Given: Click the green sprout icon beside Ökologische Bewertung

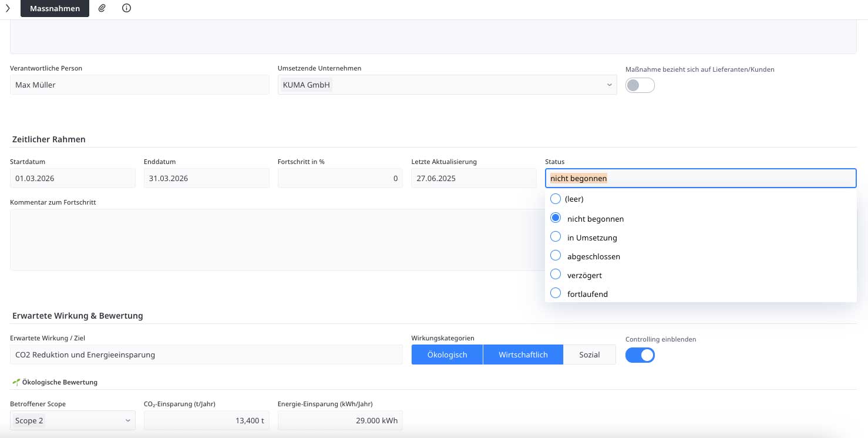Looking at the screenshot, I should tap(16, 382).
